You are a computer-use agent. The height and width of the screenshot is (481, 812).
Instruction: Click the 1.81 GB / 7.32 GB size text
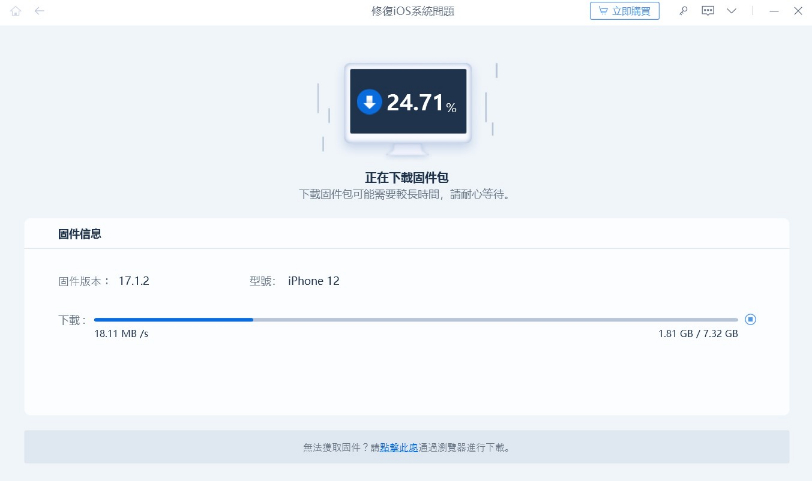[697, 334]
